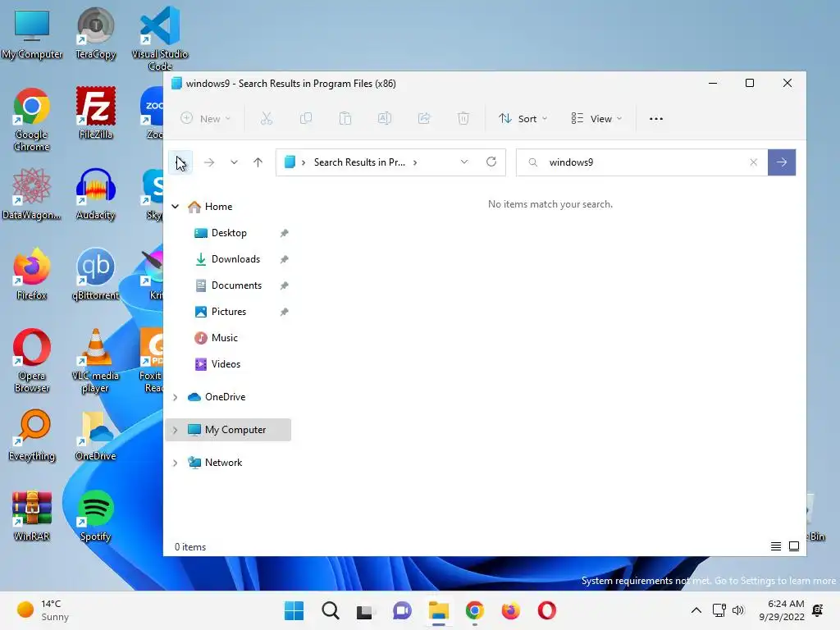This screenshot has width=840, height=630.
Task: Open Task View on taskbar
Action: click(x=366, y=610)
